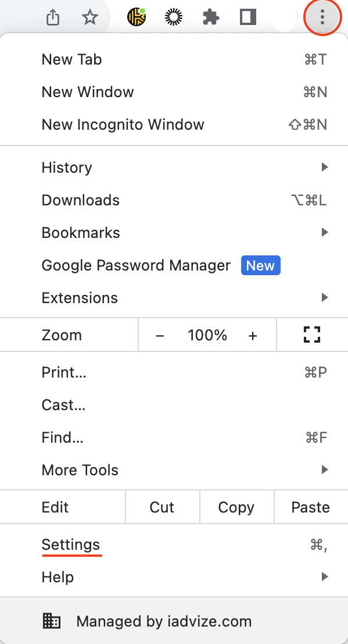
Task: Select Downloads from the menu
Action: pyautogui.click(x=80, y=200)
